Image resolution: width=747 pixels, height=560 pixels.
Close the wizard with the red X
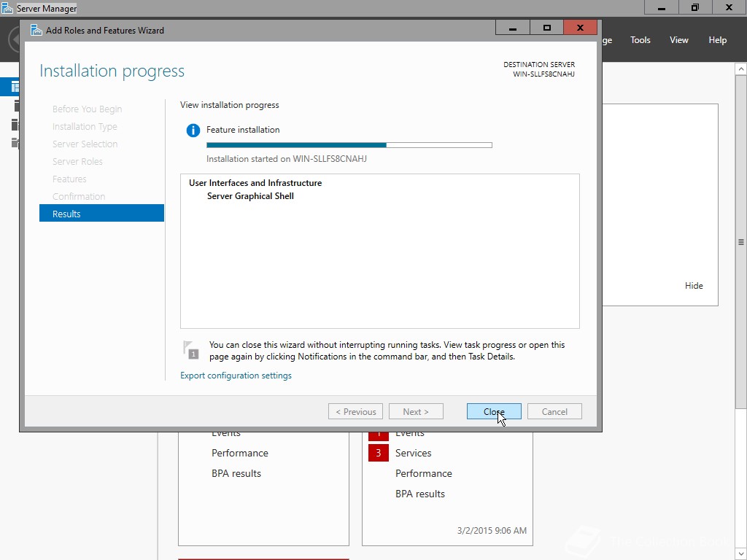[580, 28]
